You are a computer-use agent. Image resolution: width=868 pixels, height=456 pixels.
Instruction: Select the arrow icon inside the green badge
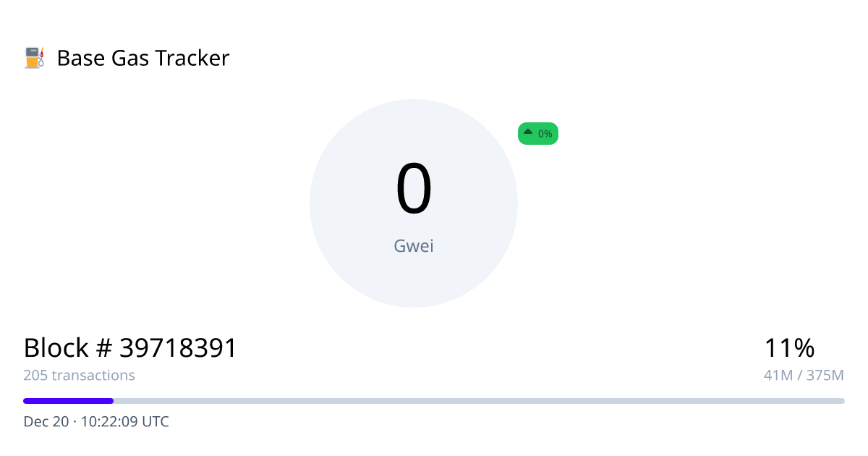pyautogui.click(x=527, y=132)
